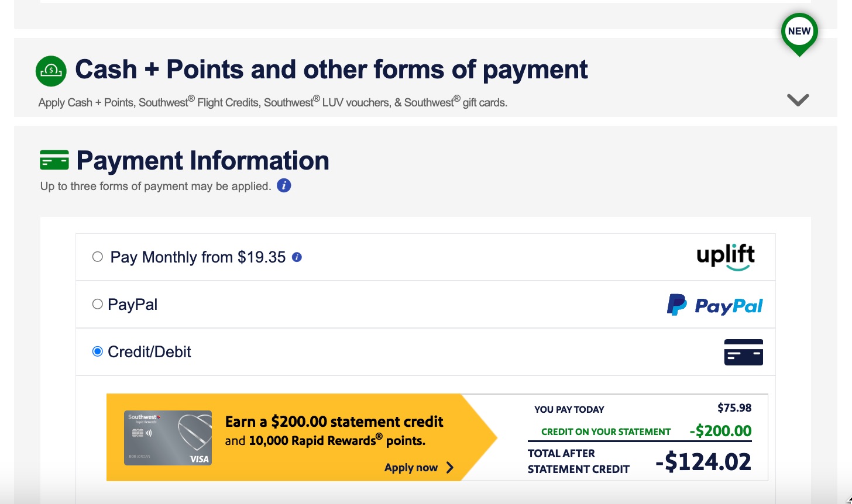
Task: Click the Southwest Rapid Rewards card image
Action: 169,437
